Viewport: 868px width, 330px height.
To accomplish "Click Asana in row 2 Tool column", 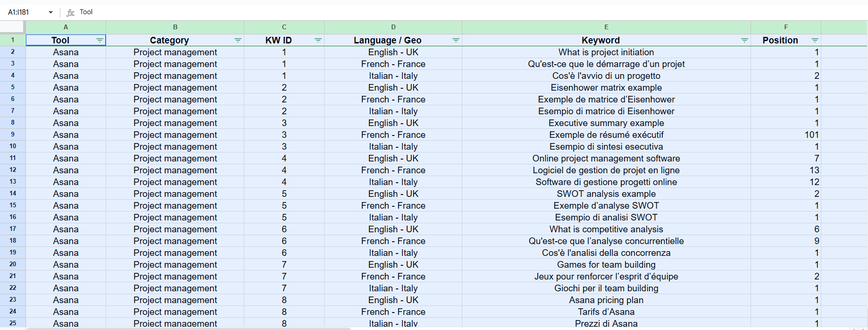I will (x=66, y=52).
